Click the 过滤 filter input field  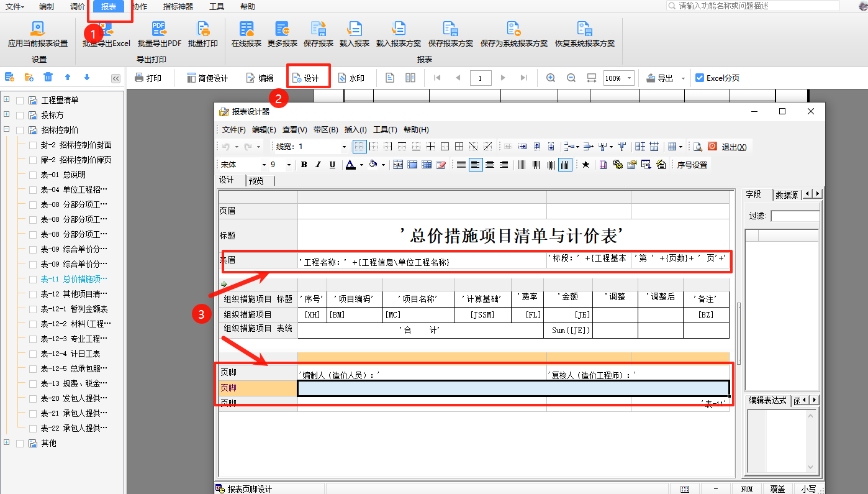coord(795,216)
